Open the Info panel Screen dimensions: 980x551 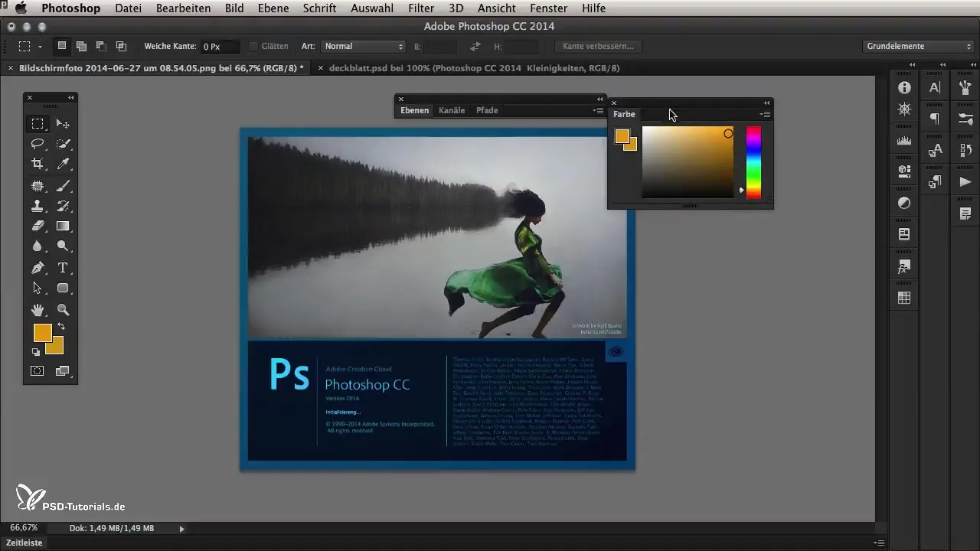[x=904, y=88]
